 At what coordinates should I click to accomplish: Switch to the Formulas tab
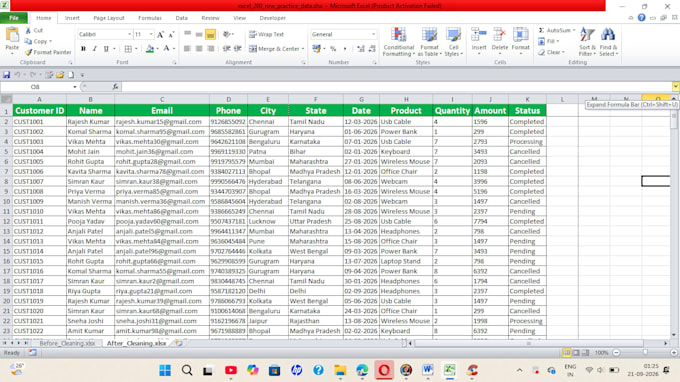150,18
